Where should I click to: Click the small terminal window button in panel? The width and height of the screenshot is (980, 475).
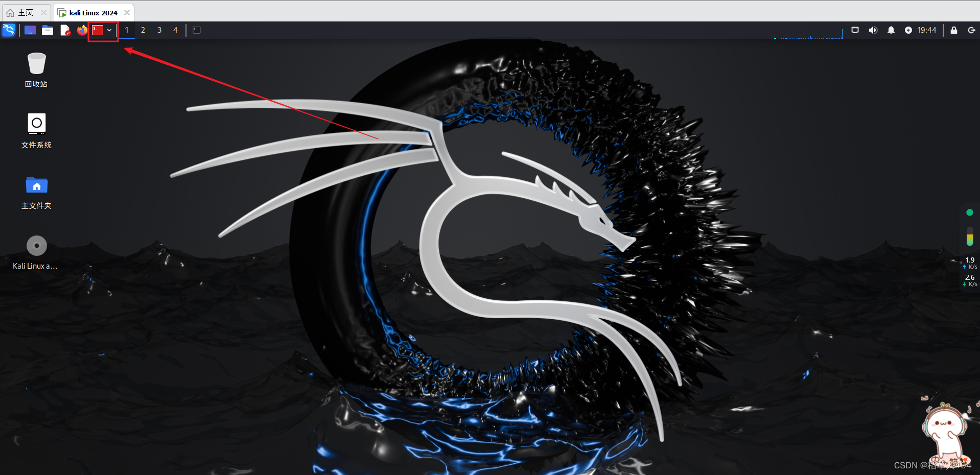click(197, 30)
